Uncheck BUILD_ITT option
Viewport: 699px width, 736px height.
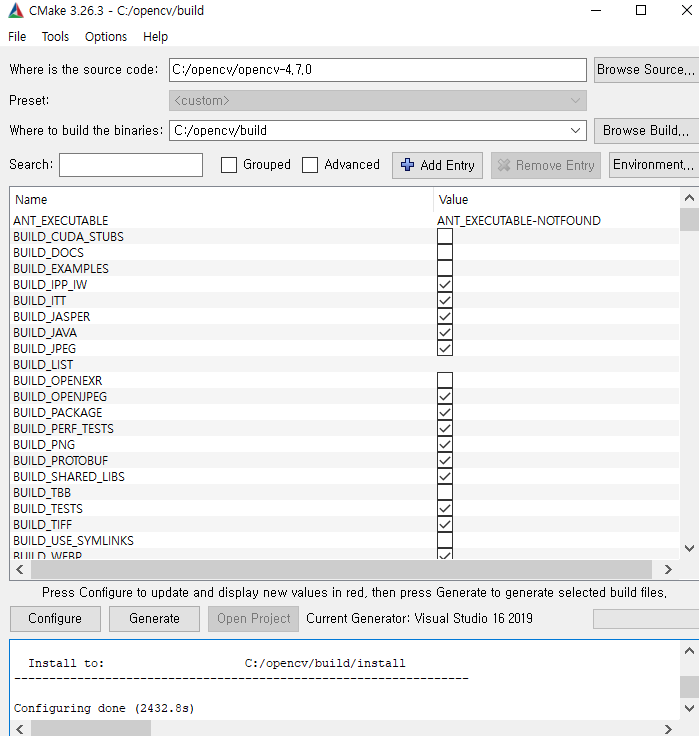[x=445, y=300]
